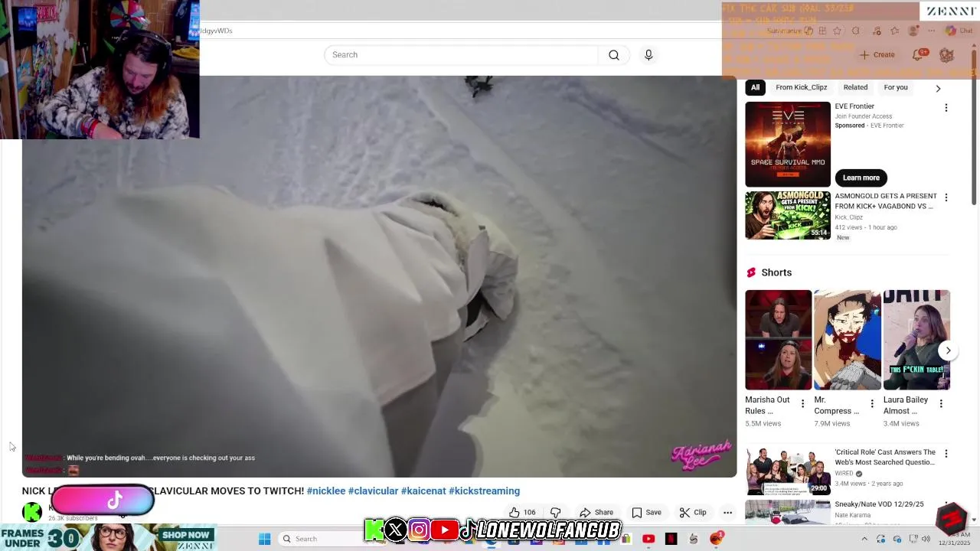Open Sneaky/Nate VOD 12/29/25 video
The width and height of the screenshot is (980, 551).
pos(879,504)
